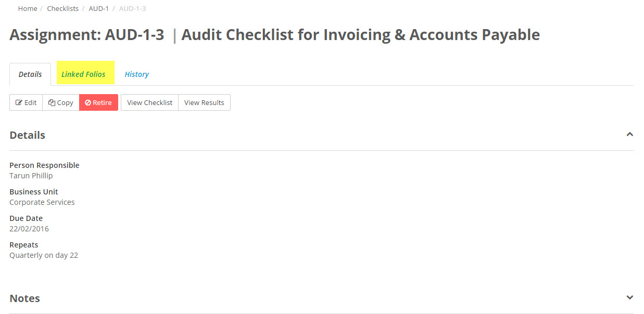This screenshot has height=314, width=644.
Task: Open the Edit action for this assignment
Action: tap(26, 102)
